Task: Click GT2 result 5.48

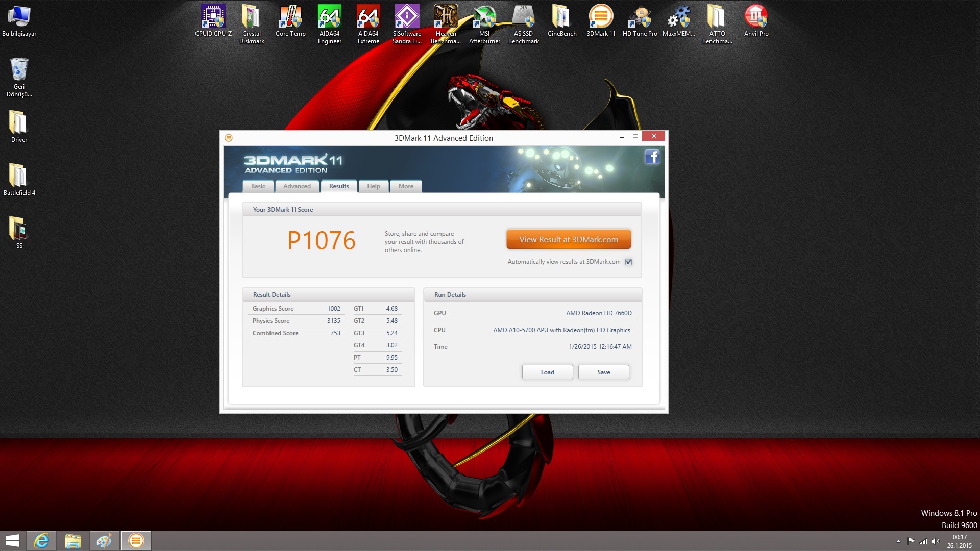Action: [x=391, y=321]
